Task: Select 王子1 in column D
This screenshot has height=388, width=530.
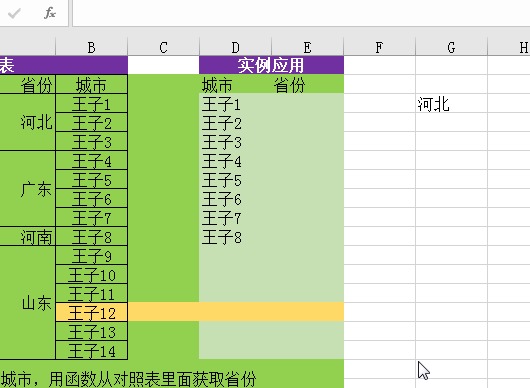Action: point(235,103)
